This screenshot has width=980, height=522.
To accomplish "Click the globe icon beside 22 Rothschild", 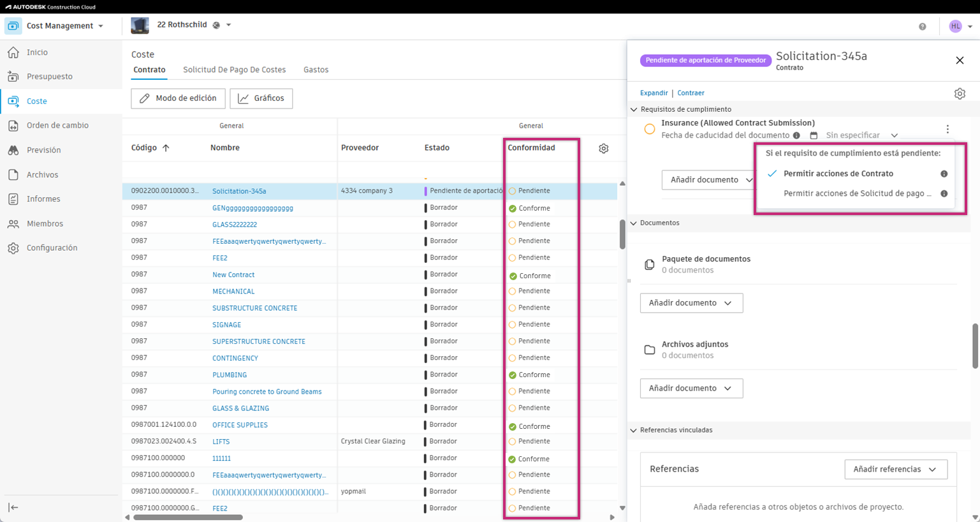I will click(x=216, y=26).
